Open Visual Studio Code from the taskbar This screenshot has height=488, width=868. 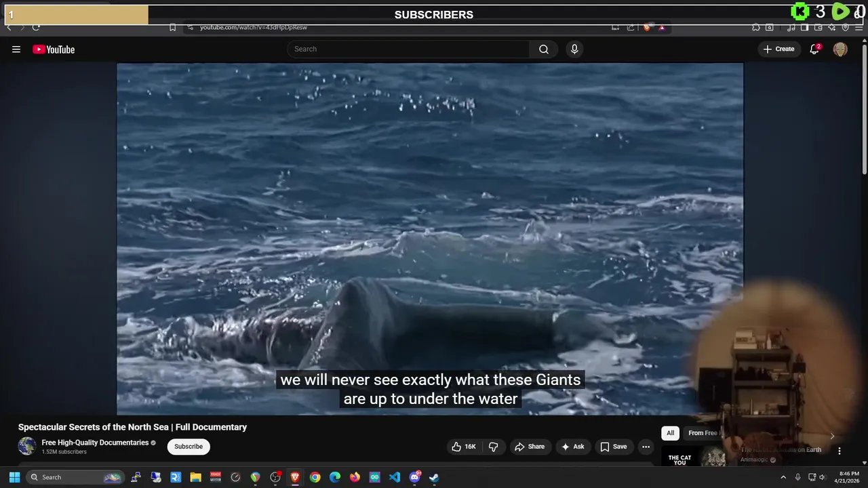pyautogui.click(x=395, y=477)
